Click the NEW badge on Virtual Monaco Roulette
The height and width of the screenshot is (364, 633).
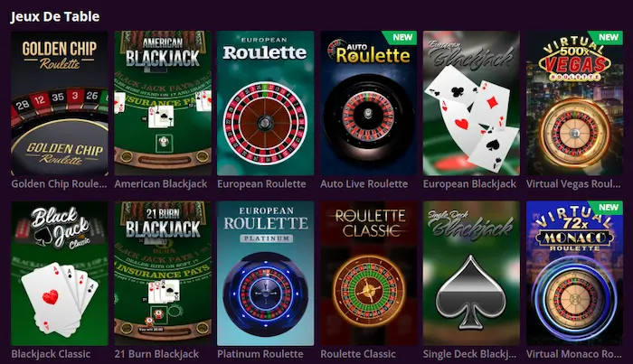coord(608,208)
